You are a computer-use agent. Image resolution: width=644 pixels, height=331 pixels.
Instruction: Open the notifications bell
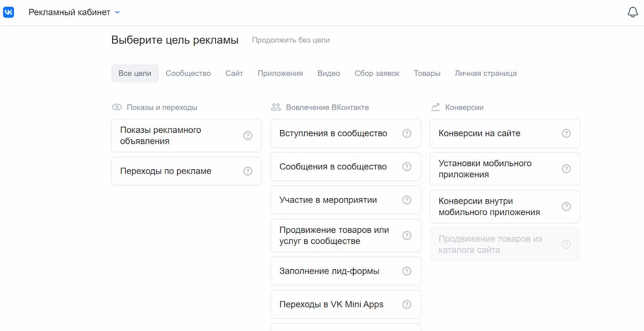click(x=633, y=12)
